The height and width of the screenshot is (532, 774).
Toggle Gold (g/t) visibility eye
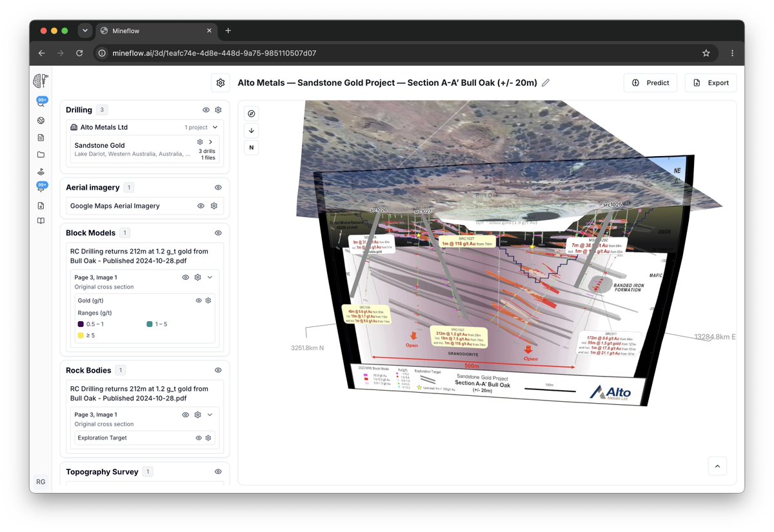199,300
